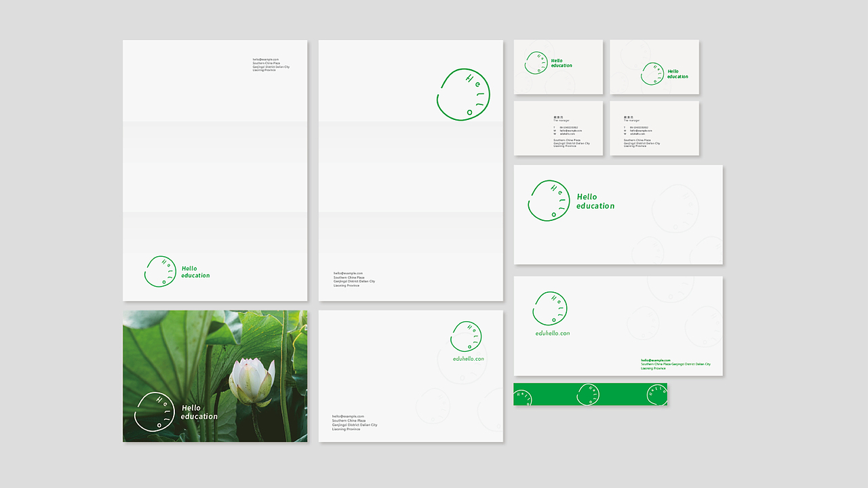Click the white lotus flower bud in the photo

pos(252,382)
